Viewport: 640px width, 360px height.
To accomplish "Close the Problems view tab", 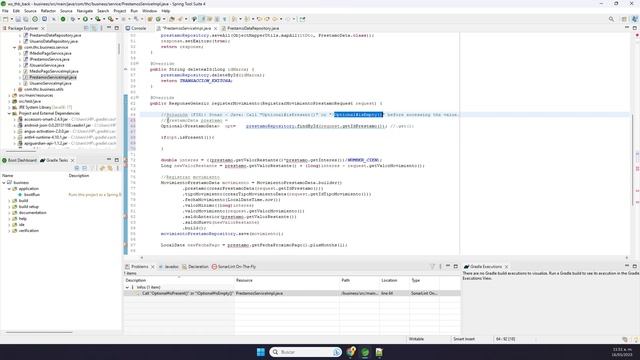I will (153, 267).
